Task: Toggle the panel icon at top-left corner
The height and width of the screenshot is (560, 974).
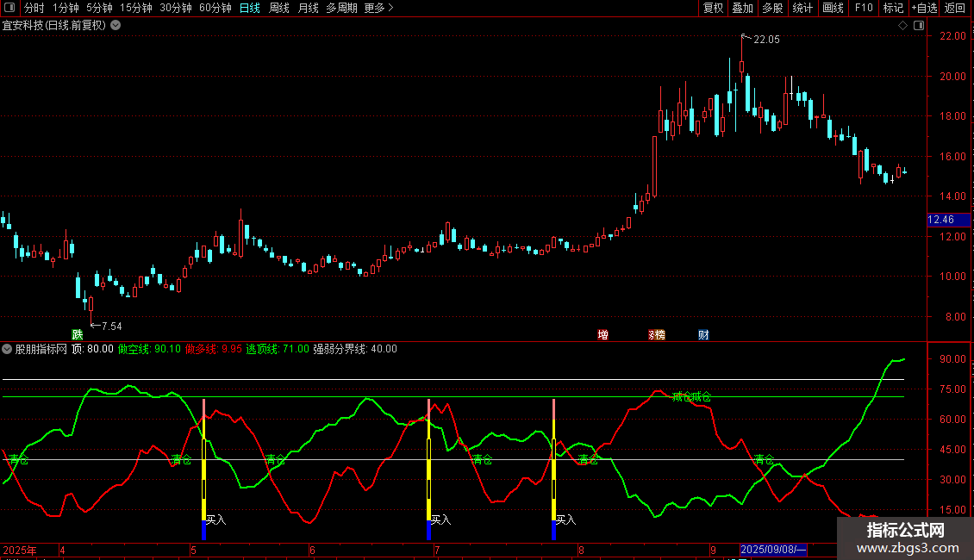Action: 9,8
